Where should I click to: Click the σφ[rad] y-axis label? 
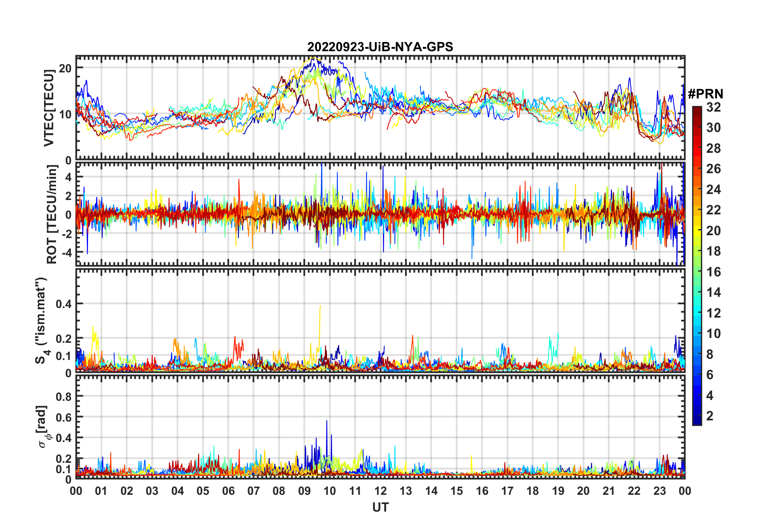(43, 427)
